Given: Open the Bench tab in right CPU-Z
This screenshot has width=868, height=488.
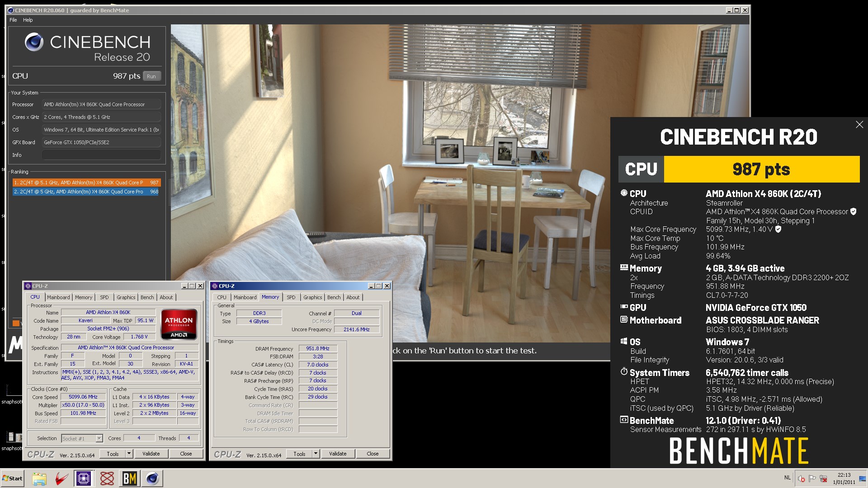Looking at the screenshot, I should (x=334, y=297).
